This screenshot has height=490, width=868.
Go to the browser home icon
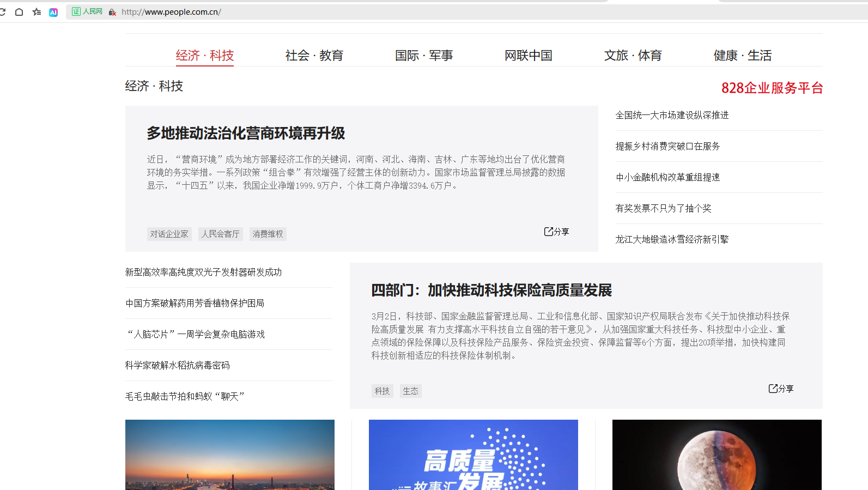[x=19, y=11]
